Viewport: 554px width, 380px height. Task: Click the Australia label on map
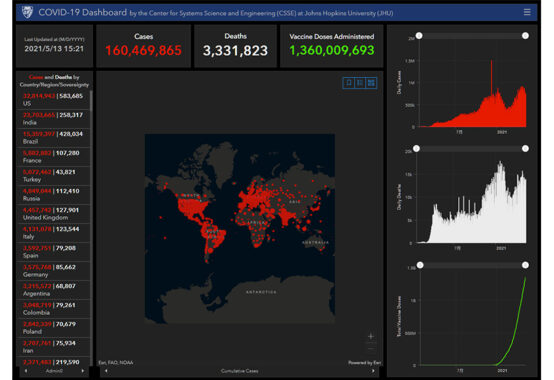pyautogui.click(x=316, y=243)
